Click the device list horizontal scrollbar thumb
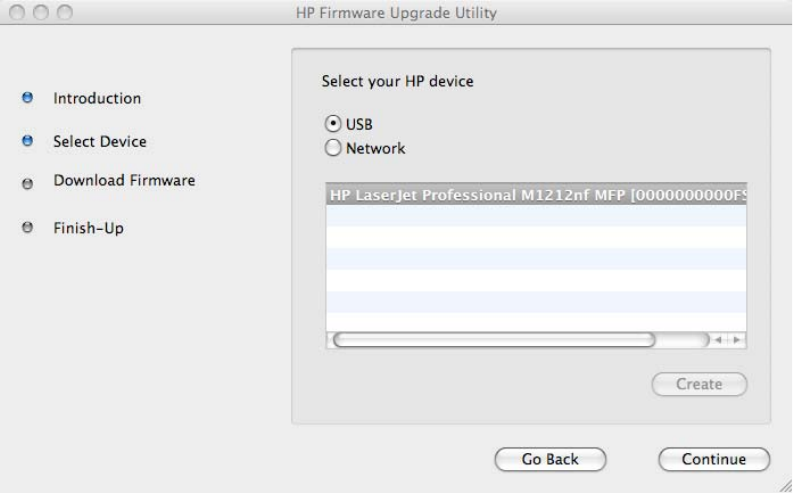The image size is (793, 493). pos(495,340)
